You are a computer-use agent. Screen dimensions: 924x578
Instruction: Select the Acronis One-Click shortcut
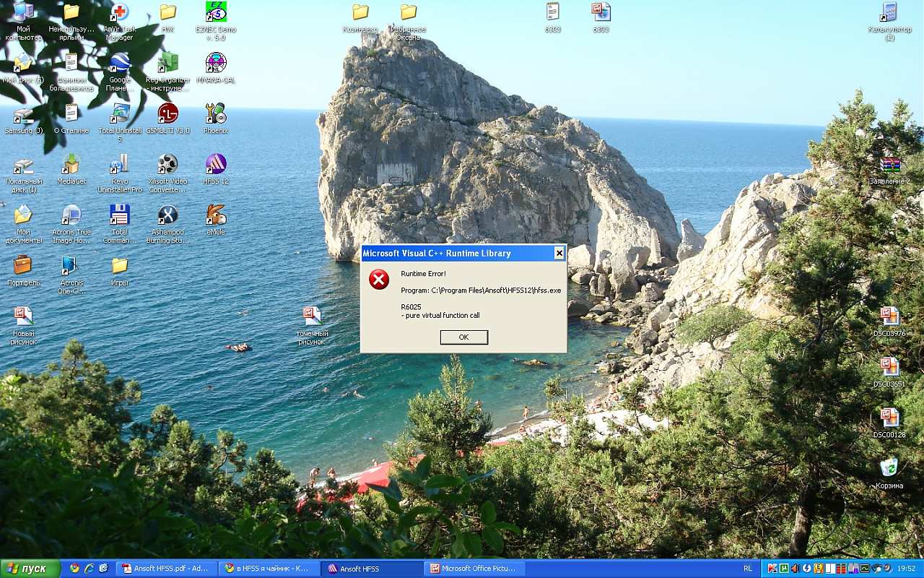click(71, 274)
